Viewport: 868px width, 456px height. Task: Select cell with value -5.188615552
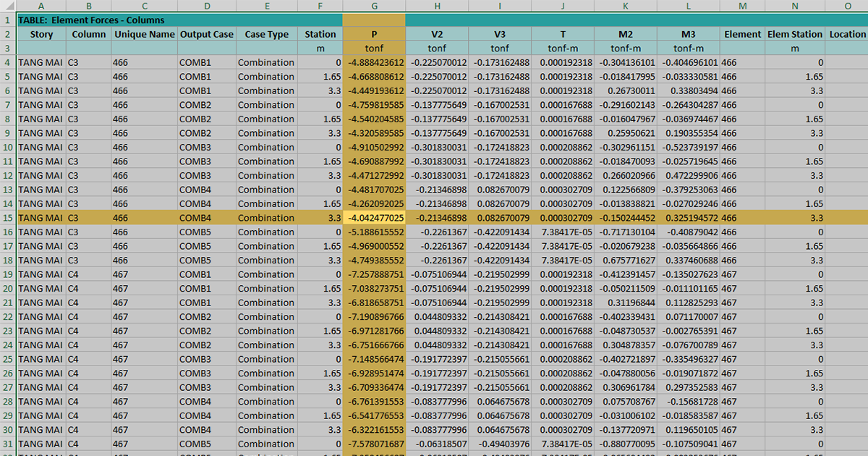(x=374, y=232)
